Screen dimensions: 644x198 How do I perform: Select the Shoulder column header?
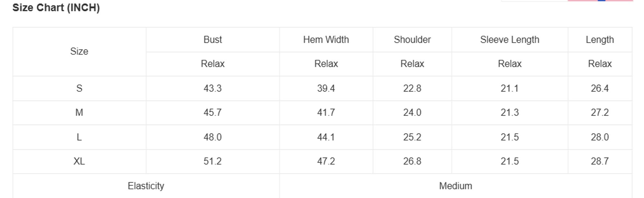[x=412, y=40]
